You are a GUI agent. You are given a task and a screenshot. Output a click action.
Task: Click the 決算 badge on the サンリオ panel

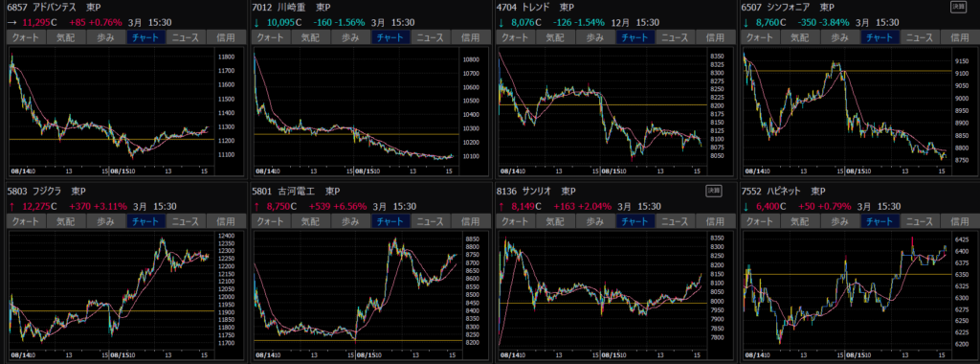pos(713,190)
